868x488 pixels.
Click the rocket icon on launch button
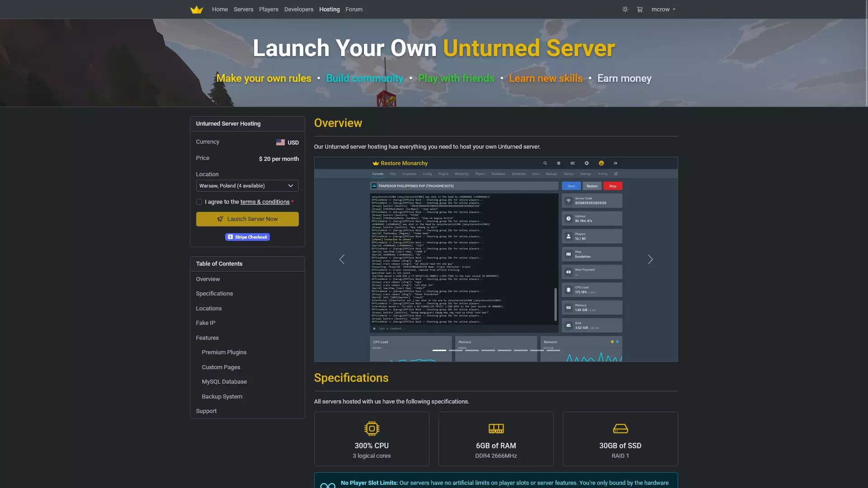tap(220, 219)
